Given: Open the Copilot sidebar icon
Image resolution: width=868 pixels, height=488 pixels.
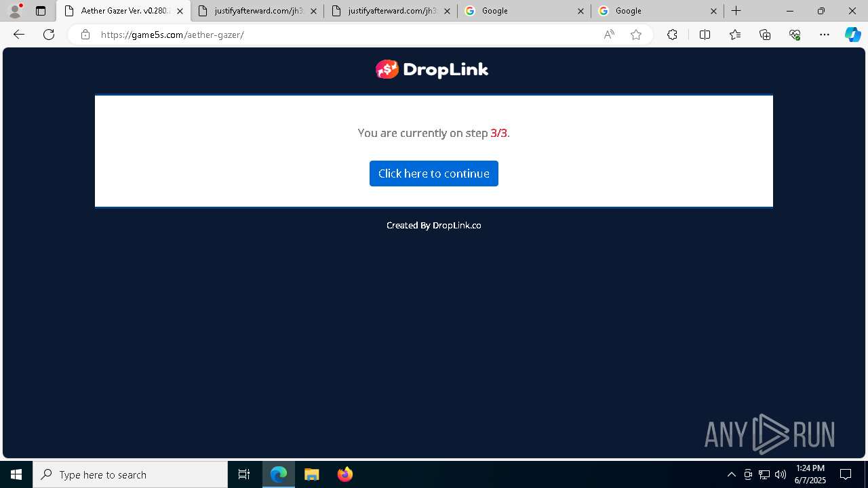Looking at the screenshot, I should pyautogui.click(x=852, y=35).
